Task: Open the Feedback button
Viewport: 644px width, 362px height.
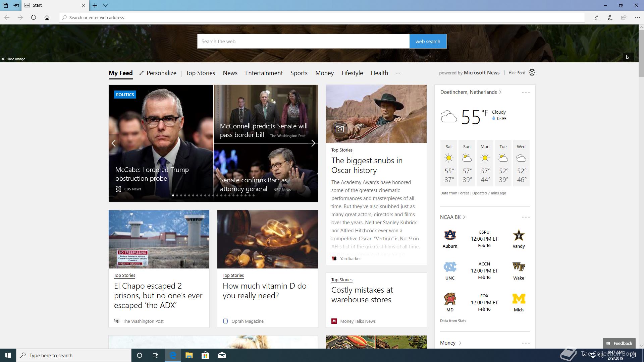Action: pos(619,343)
